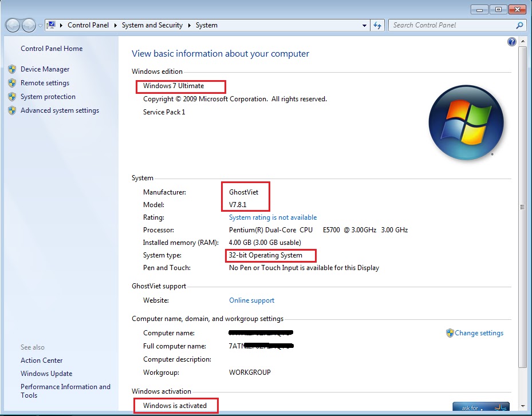
Task: Click the Windows logo image
Action: tap(466, 122)
